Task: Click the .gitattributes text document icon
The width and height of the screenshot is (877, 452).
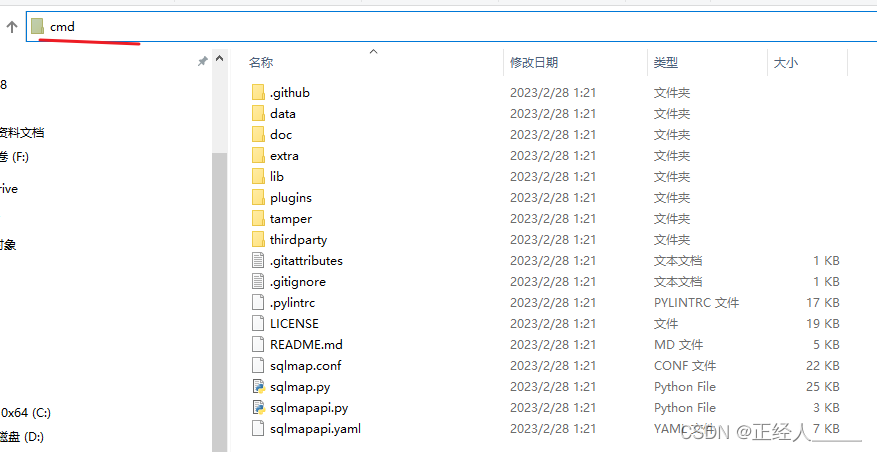Action: pyautogui.click(x=258, y=261)
